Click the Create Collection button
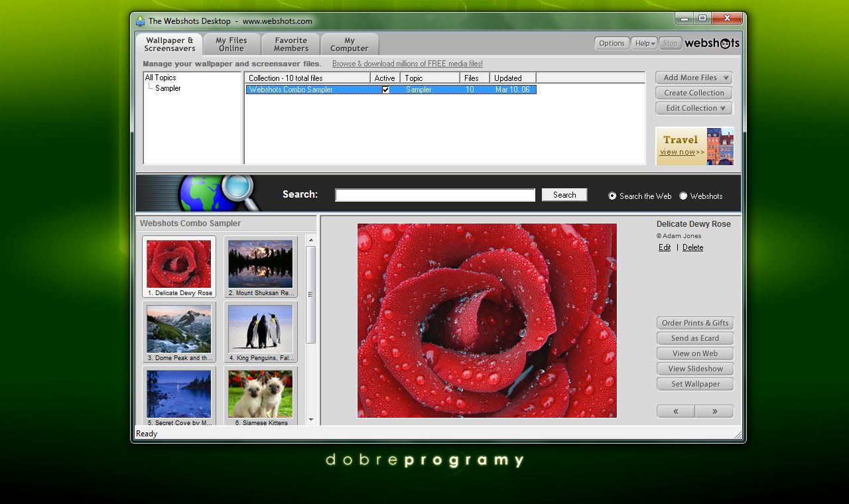Screen dimensions: 849x504 point(693,93)
